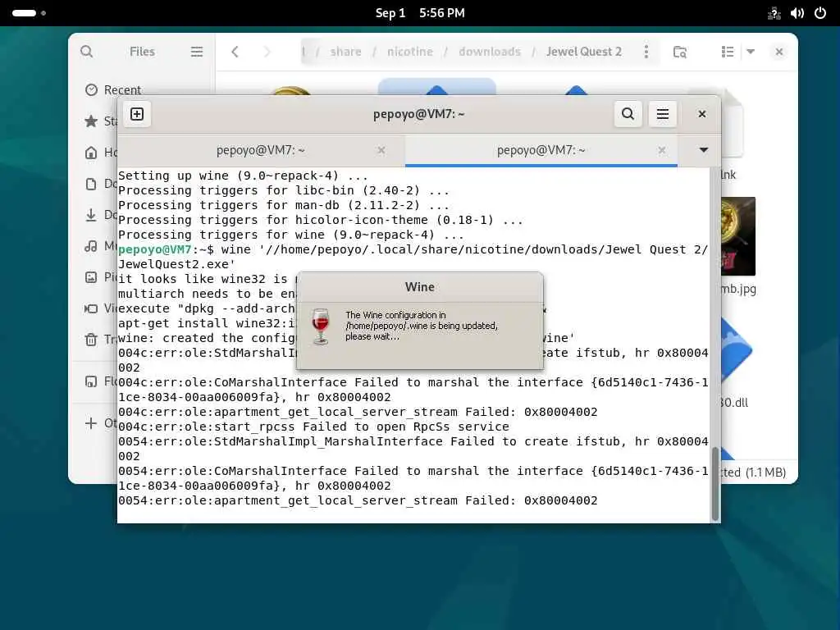Click 'Jewel Quest 2' path segment
This screenshot has height=630, width=840.
click(x=584, y=52)
